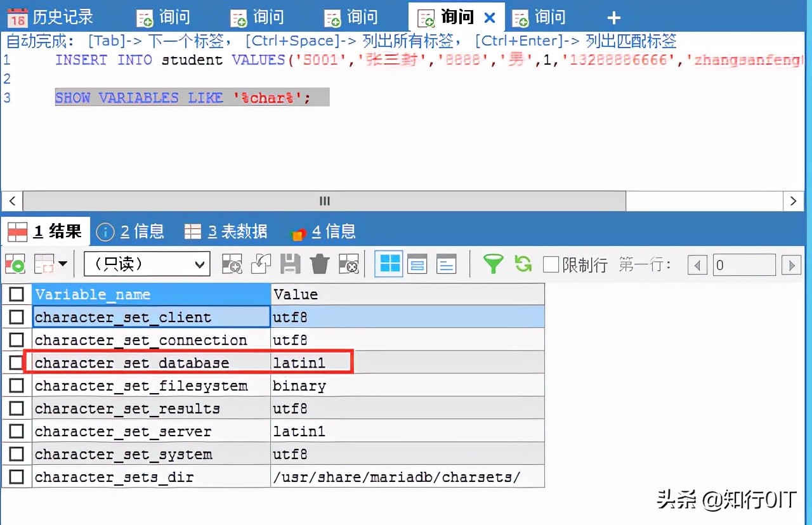Open the (只读) dropdown menu
The image size is (812, 525).
pyautogui.click(x=146, y=264)
